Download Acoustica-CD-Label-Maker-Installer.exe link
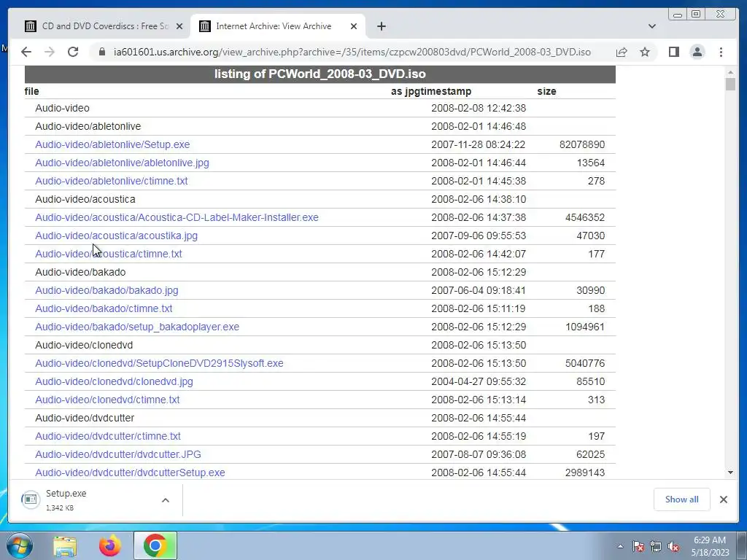 pos(177,217)
